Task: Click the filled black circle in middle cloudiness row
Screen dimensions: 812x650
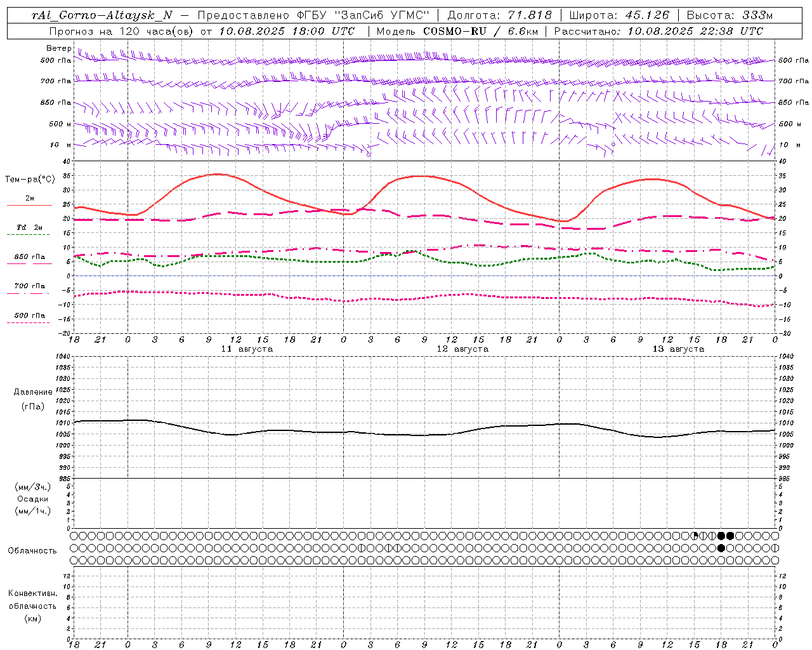Action: click(x=721, y=548)
